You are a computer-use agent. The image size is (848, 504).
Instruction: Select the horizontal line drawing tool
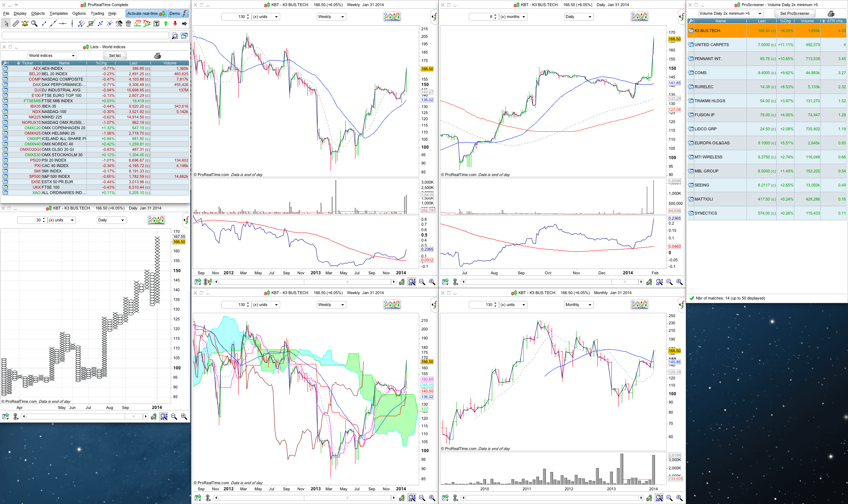63,24
